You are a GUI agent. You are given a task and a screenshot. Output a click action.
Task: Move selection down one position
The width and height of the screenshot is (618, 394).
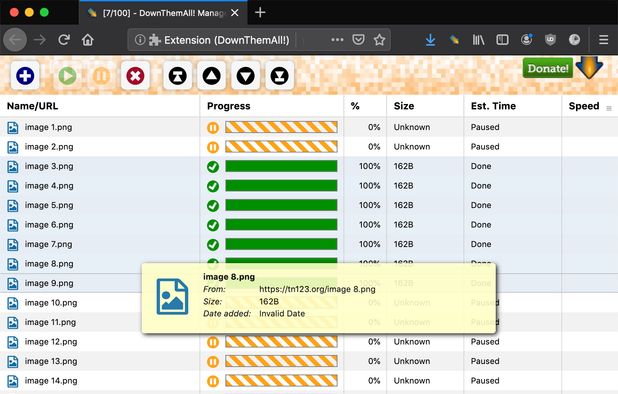(x=246, y=76)
